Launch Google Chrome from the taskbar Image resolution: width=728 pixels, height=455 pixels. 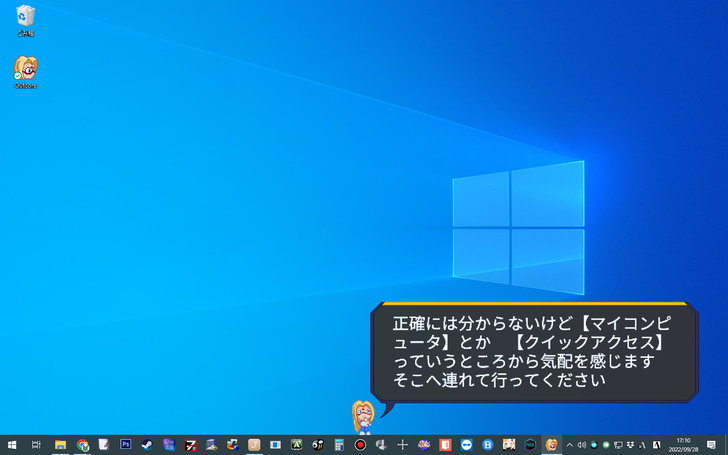83,445
